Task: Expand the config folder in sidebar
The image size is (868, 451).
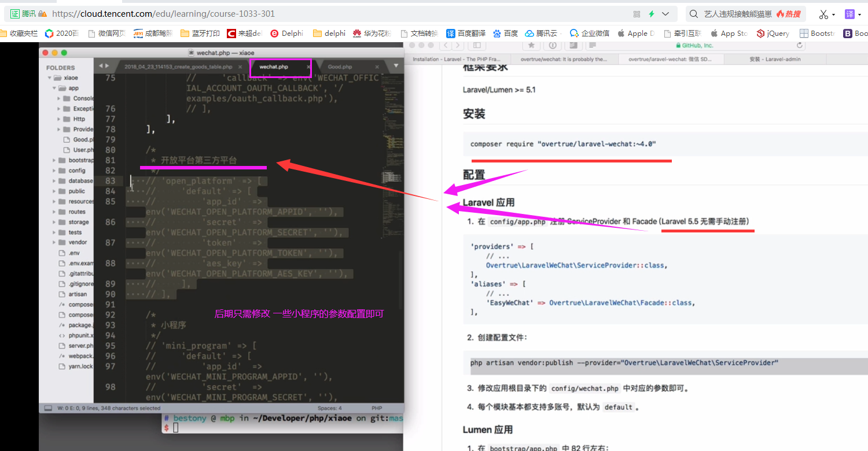Action: point(56,171)
